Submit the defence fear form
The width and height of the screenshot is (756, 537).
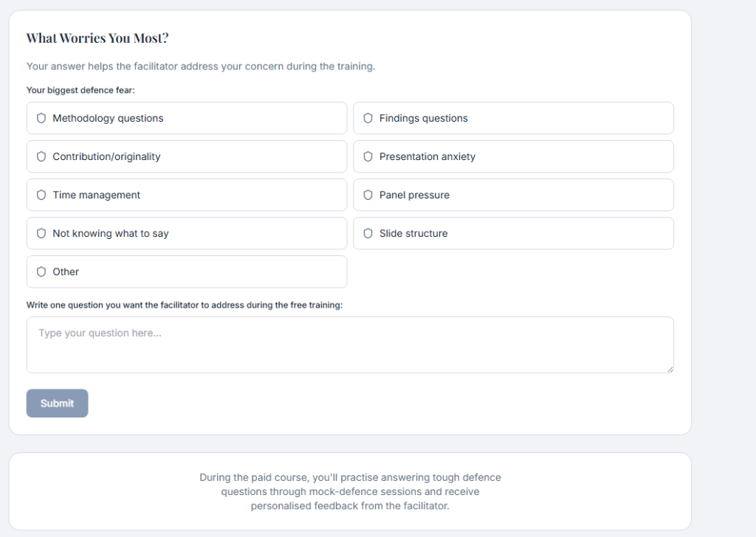point(58,403)
